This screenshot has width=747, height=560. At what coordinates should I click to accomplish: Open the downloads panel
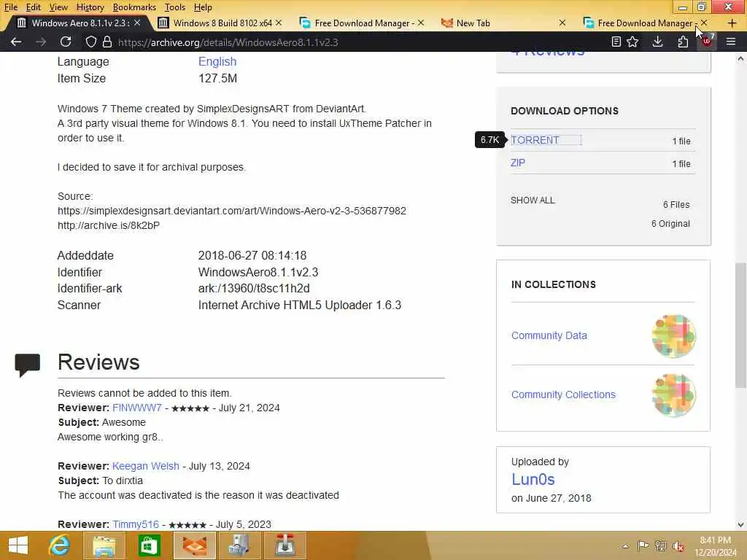click(x=657, y=42)
